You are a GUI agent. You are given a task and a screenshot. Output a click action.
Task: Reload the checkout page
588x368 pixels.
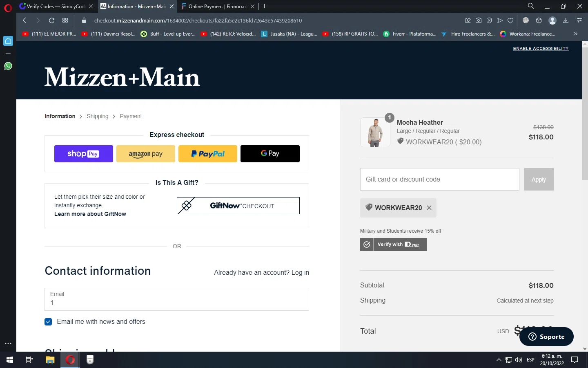[x=51, y=20]
